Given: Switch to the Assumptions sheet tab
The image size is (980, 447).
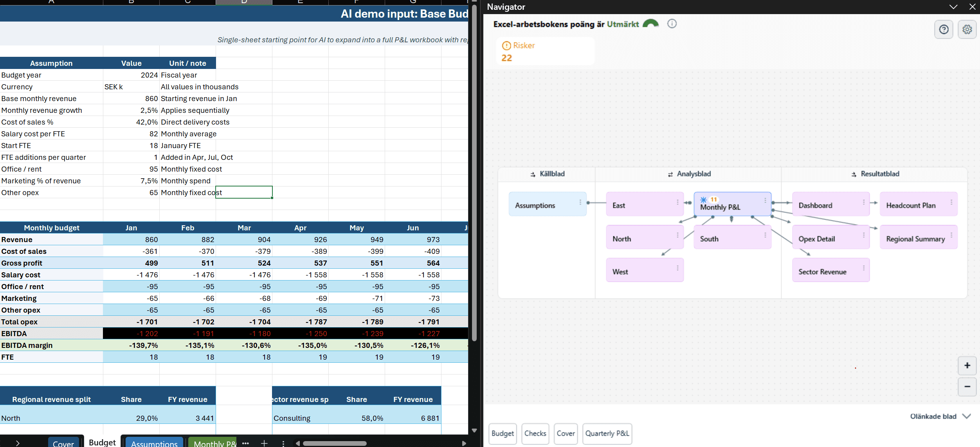Looking at the screenshot, I should 154,443.
